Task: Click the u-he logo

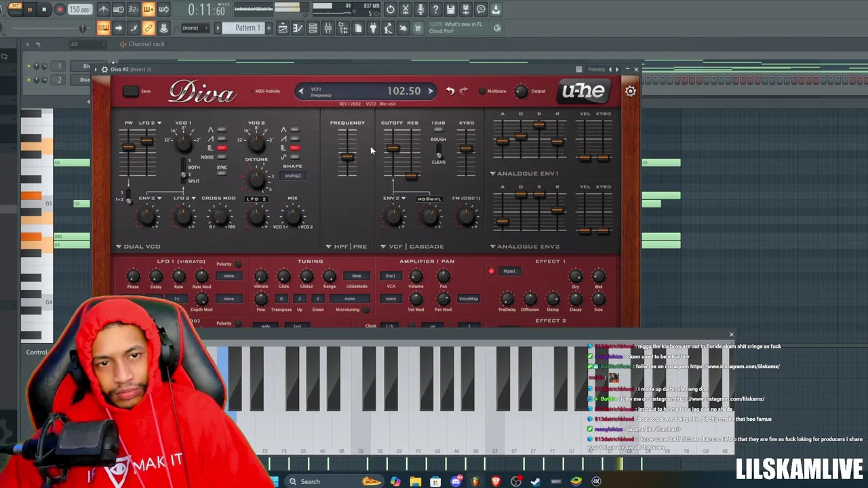Action: pyautogui.click(x=583, y=91)
